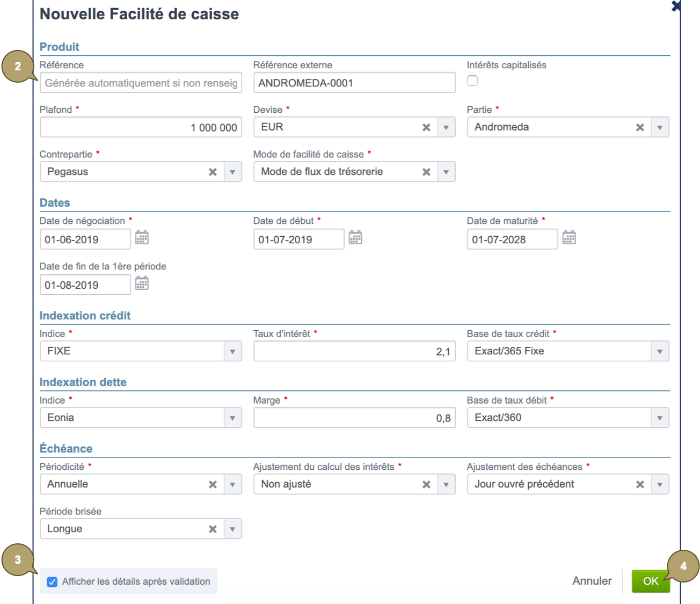The image size is (700, 604).
Task: Check the Intérêts capitalisés checkbox
Action: [x=472, y=81]
